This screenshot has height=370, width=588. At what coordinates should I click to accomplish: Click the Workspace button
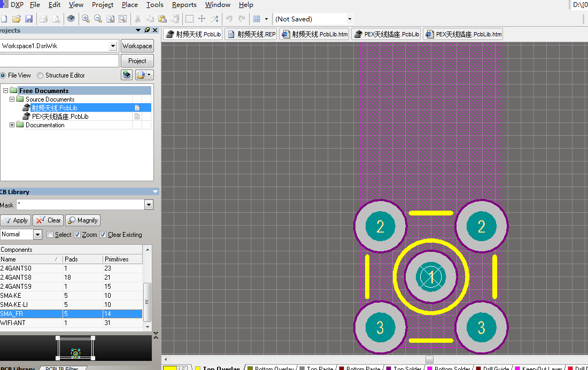click(137, 46)
